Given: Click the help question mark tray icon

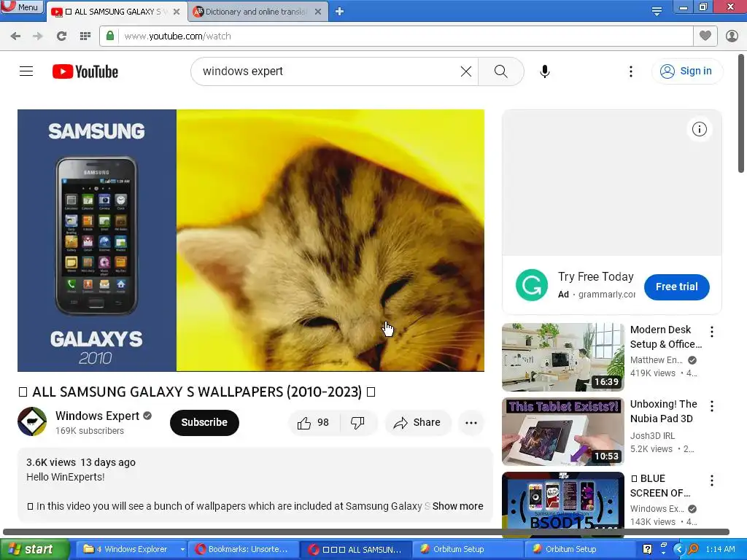Looking at the screenshot, I should pyautogui.click(x=647, y=549).
